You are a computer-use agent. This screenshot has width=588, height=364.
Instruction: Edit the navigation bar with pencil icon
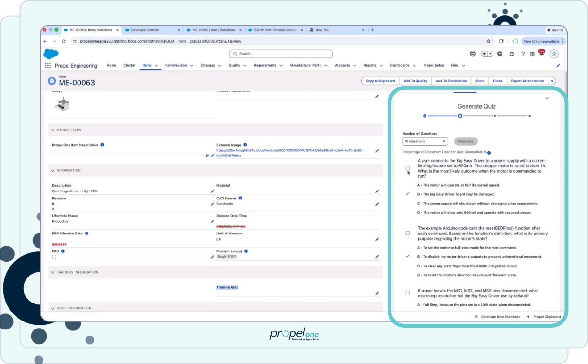point(558,66)
